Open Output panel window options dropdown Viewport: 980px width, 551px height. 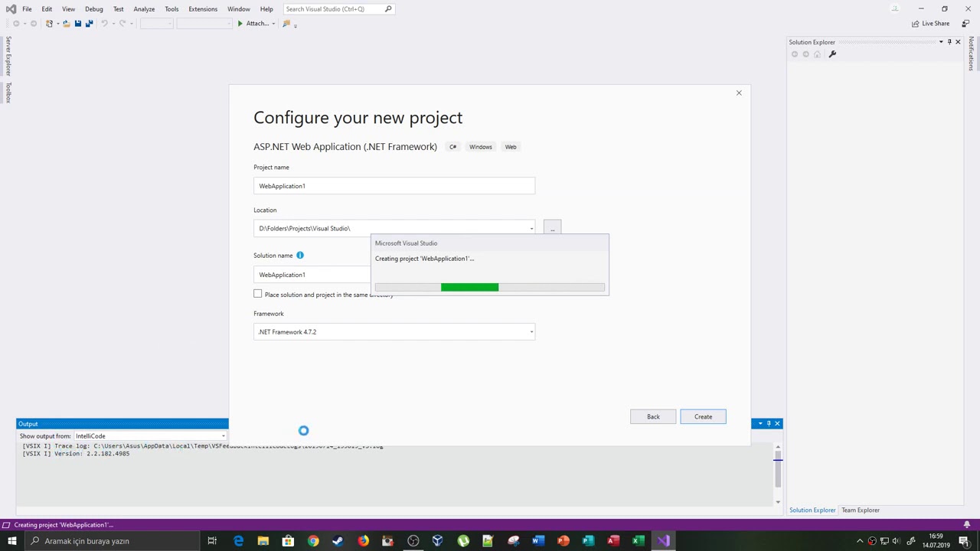point(760,424)
